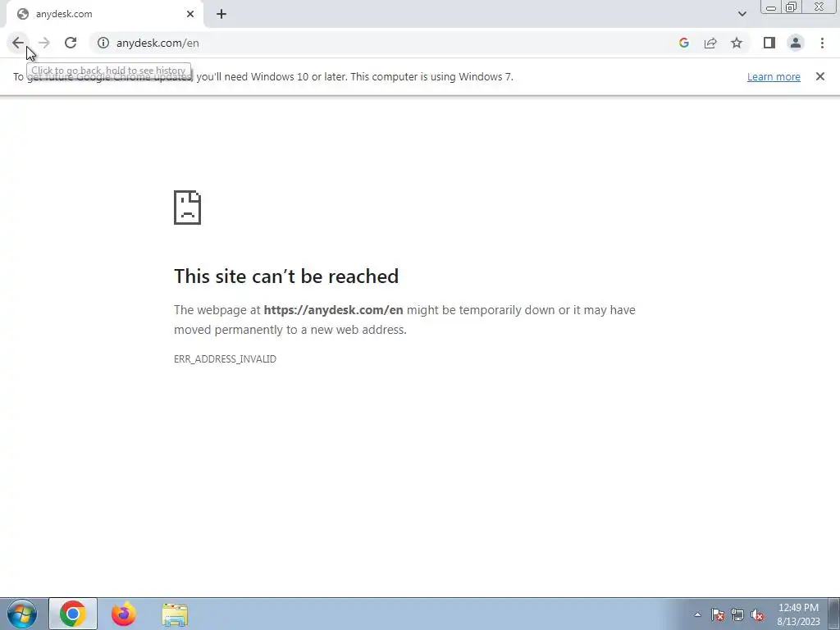
Task: Open the side panel icon
Action: [769, 43]
